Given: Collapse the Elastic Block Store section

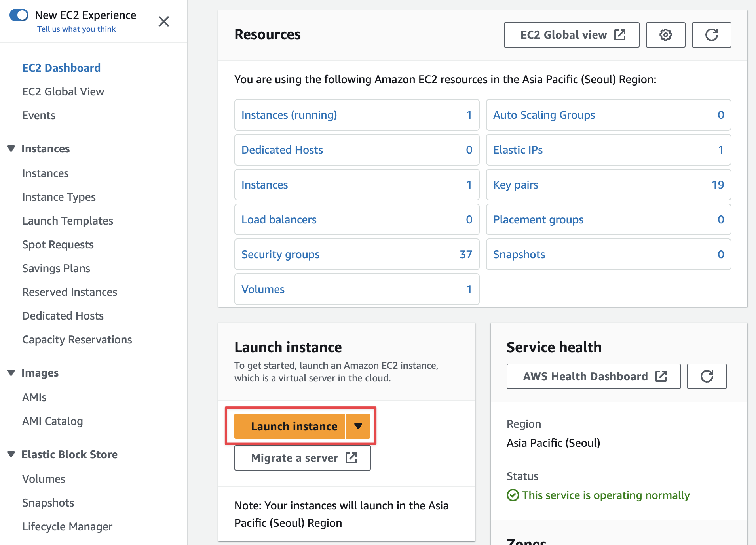Looking at the screenshot, I should [x=11, y=454].
